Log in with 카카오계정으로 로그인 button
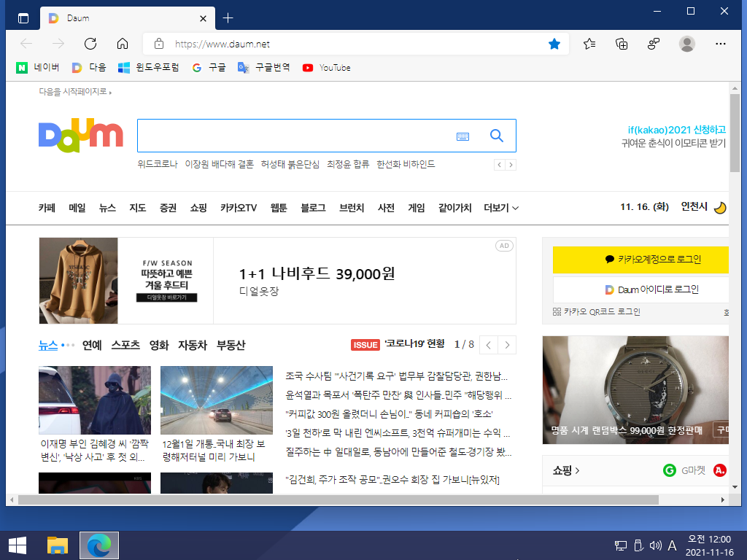The height and width of the screenshot is (560, 747). pyautogui.click(x=640, y=260)
